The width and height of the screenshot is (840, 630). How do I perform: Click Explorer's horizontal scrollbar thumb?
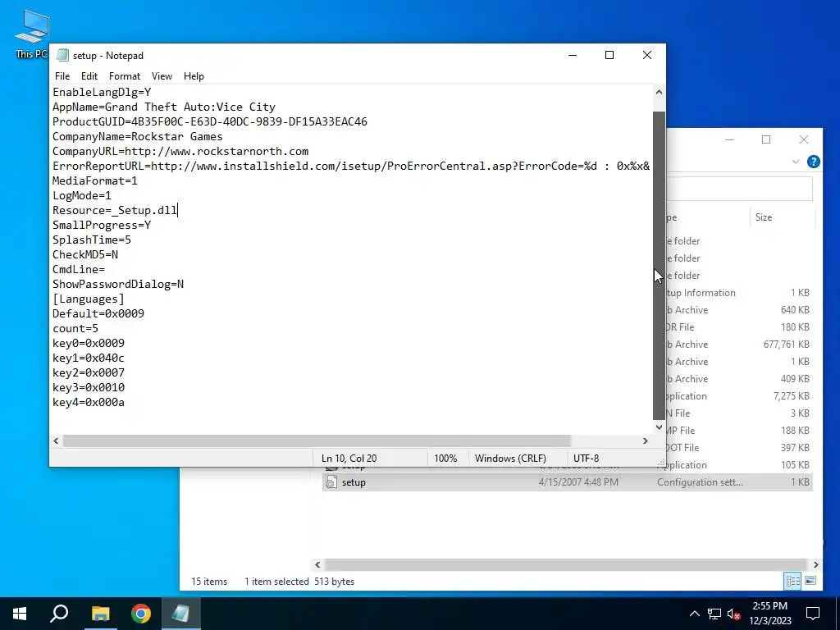tap(566, 564)
